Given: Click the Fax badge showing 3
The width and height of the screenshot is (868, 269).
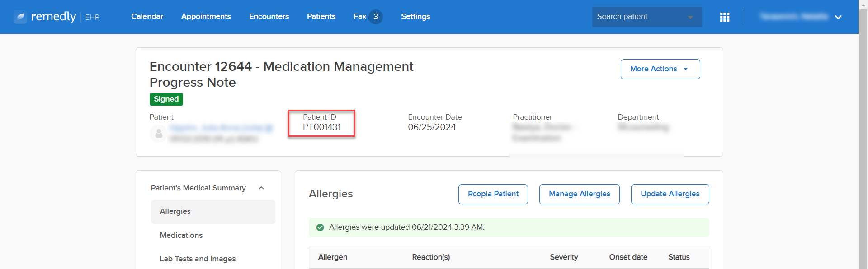Looking at the screenshot, I should coord(376,17).
